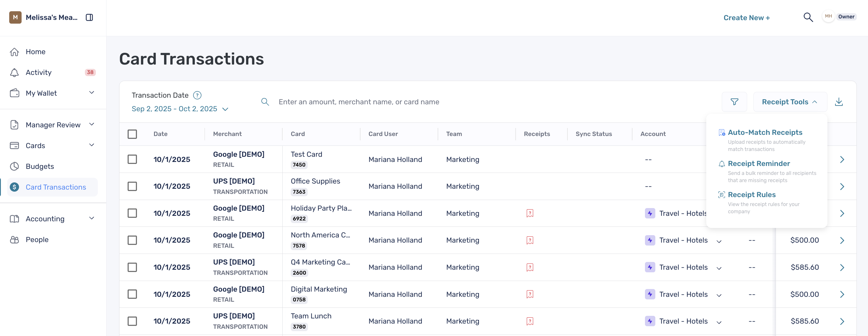Screen dimensions: 868x336
Task: Choose Receipt Rules from Receipt Tools menu
Action: click(752, 195)
